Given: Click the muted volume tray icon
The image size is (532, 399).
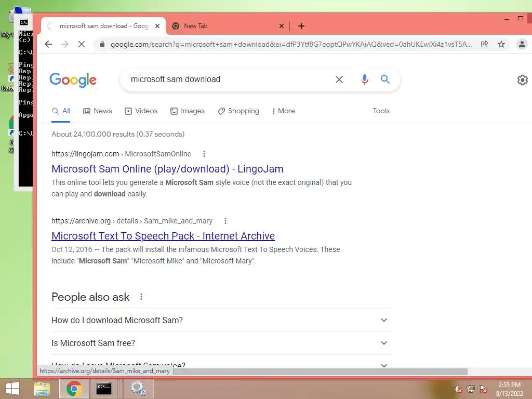Looking at the screenshot, I should (458, 389).
